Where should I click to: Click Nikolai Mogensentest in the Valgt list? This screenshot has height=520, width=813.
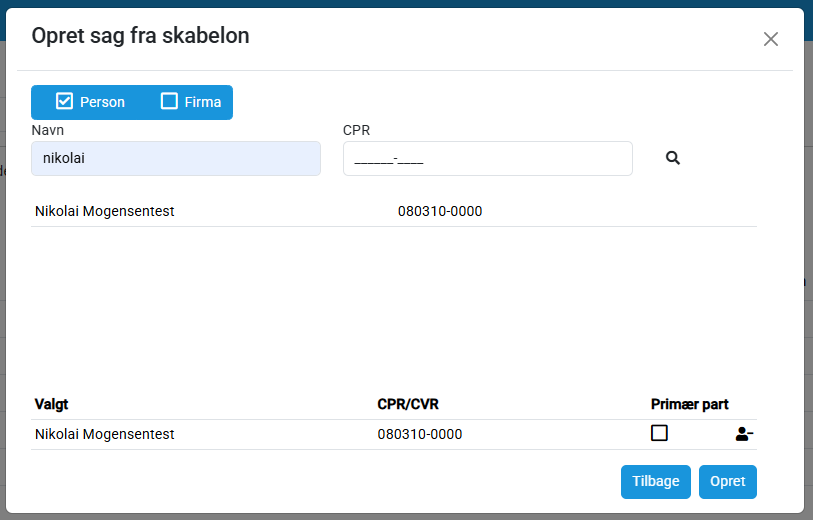pos(105,434)
